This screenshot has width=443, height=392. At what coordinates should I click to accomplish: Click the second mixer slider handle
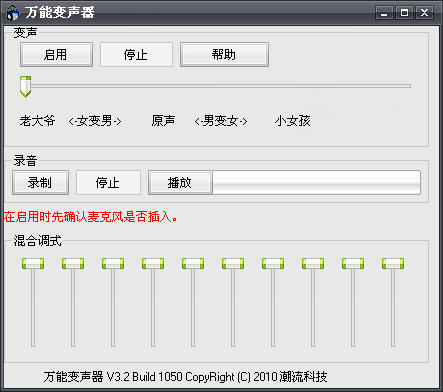[x=73, y=263]
